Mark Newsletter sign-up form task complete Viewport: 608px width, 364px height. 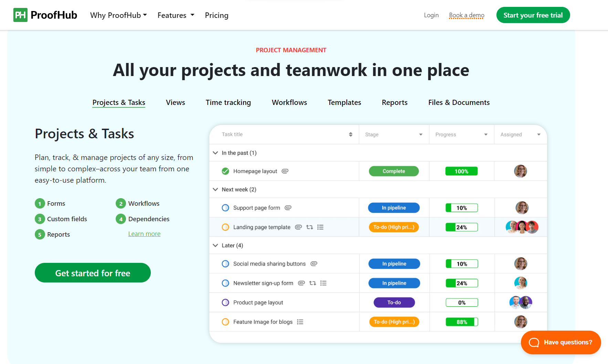pyautogui.click(x=226, y=283)
